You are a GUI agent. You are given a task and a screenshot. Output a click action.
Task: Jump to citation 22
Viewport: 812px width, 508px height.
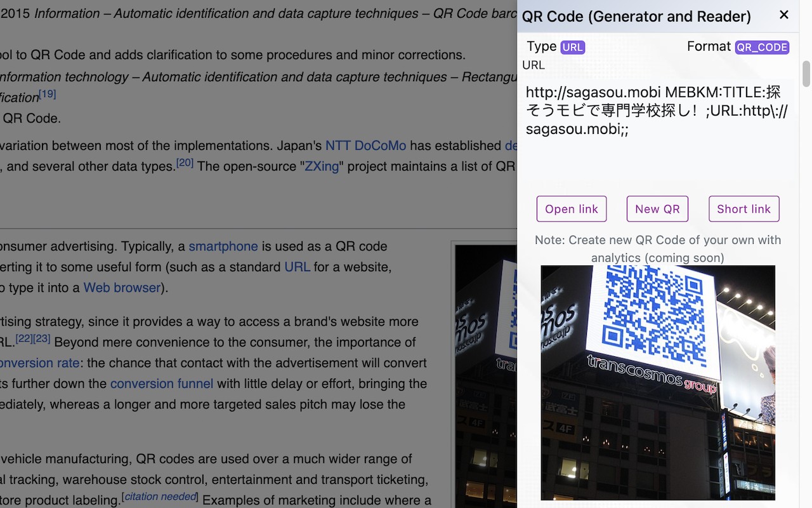click(x=24, y=338)
